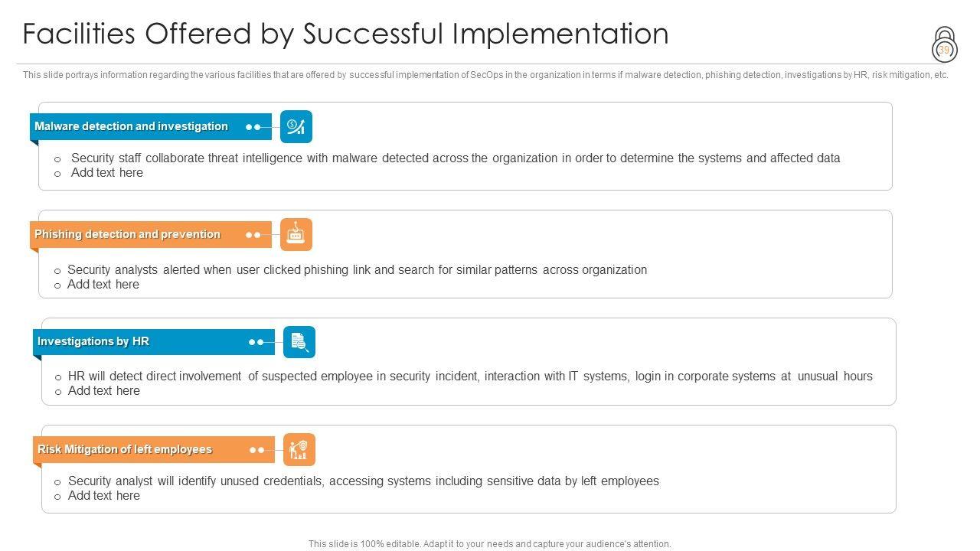Click the HR will detect involvement bullet
This screenshot has width=980, height=551.
470,377
